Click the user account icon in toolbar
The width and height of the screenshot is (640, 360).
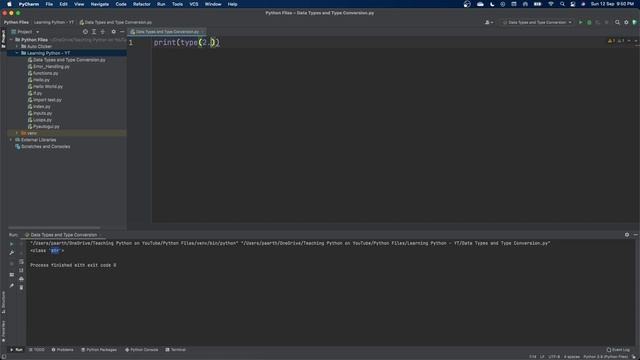point(489,22)
